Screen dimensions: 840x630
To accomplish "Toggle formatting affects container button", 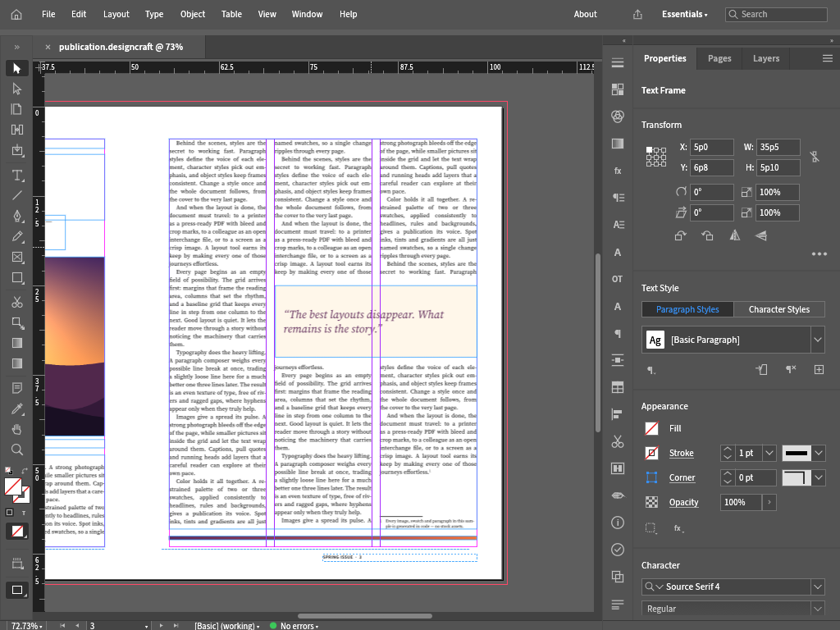I will pyautogui.click(x=9, y=512).
